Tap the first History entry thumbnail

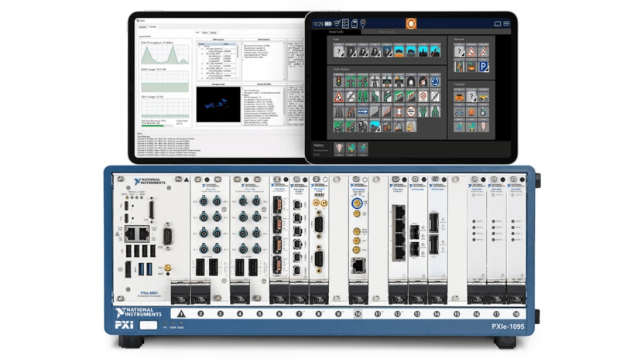click(339, 148)
